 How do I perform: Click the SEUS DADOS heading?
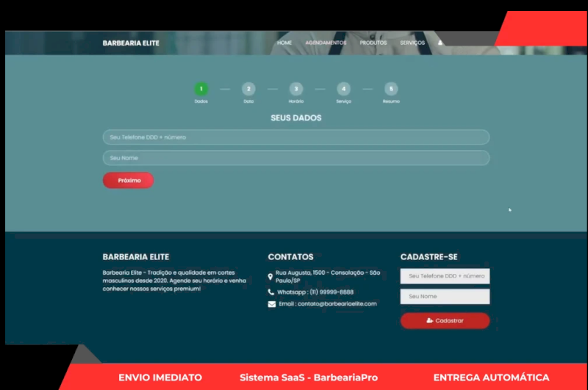296,118
